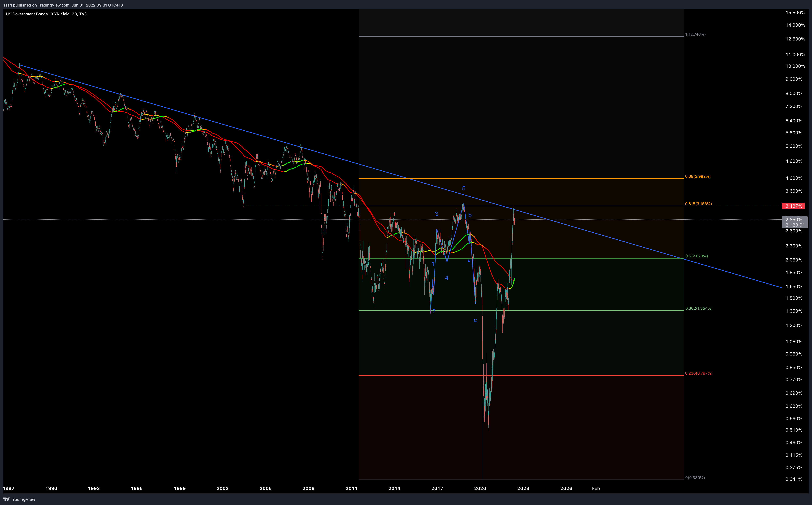Viewport: 812px width, 505px height.
Task: Click 15.500% on the price axis
Action: point(795,13)
